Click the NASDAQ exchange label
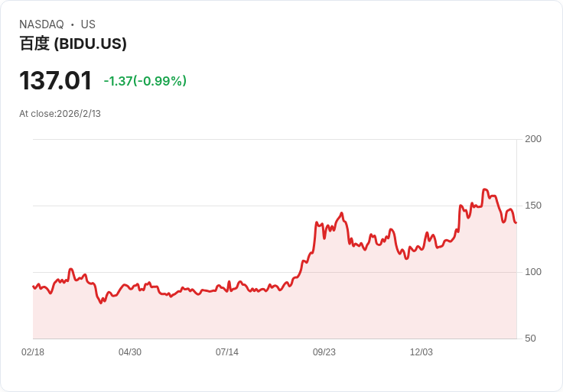Image resolution: width=563 pixels, height=392 pixels. point(41,24)
